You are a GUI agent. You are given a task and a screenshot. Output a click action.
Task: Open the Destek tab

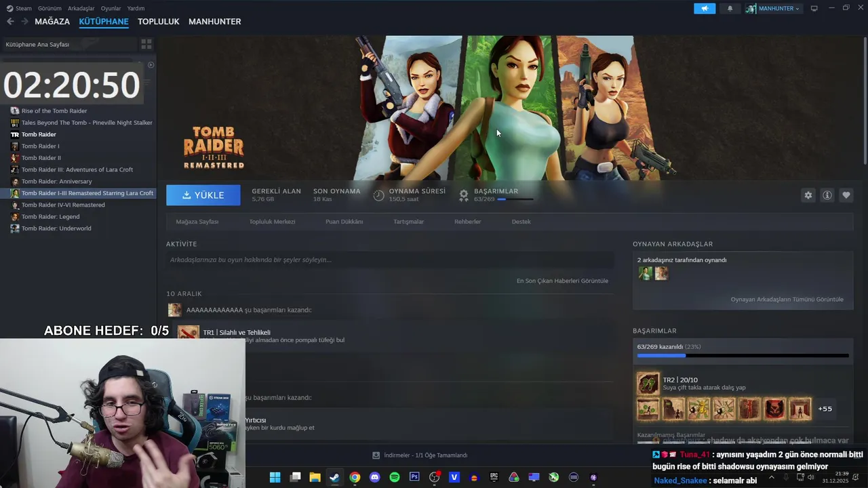521,222
